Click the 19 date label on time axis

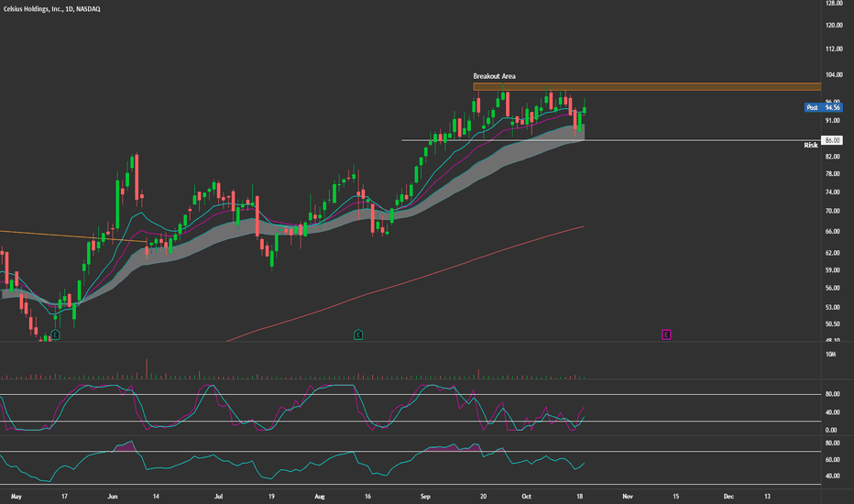click(x=271, y=497)
